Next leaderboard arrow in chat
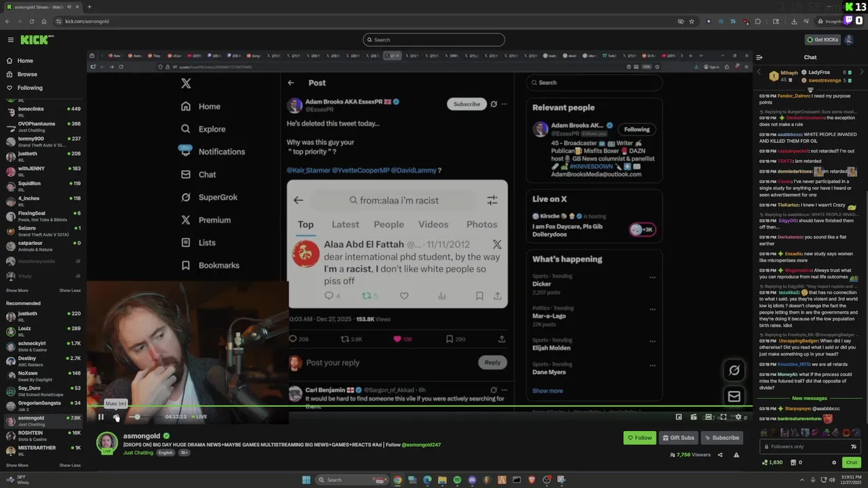The height and width of the screenshot is (488, 868). 862,73
